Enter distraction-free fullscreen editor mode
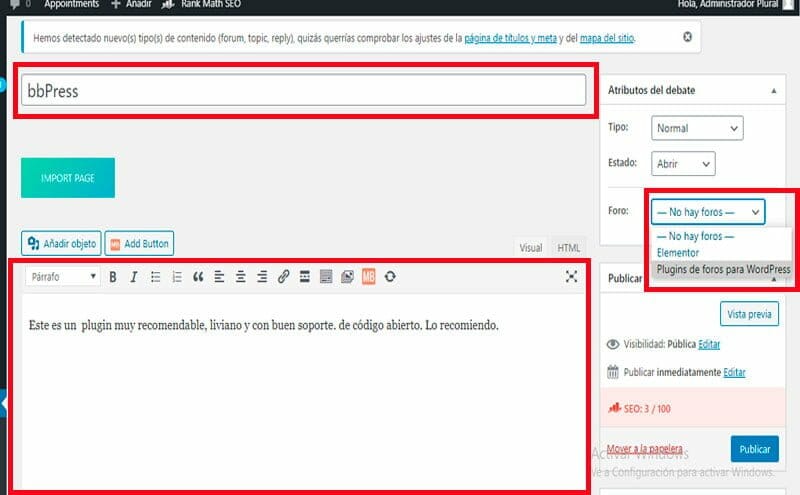This screenshot has width=800, height=495. pos(571,277)
